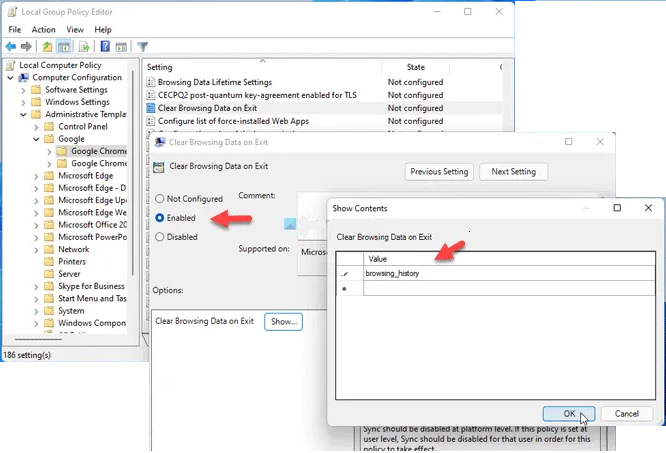Expand the Control Panel tree node
Image resolution: width=666 pixels, height=453 pixels.
pyautogui.click(x=36, y=127)
